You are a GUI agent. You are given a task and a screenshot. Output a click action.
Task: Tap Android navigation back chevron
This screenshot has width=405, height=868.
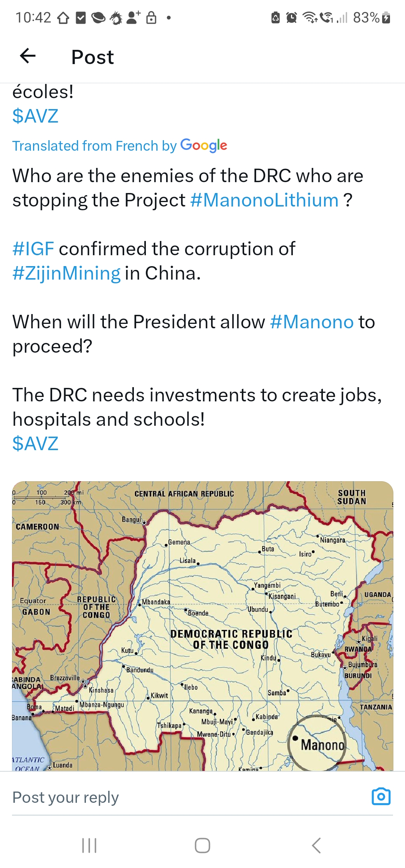tap(316, 846)
